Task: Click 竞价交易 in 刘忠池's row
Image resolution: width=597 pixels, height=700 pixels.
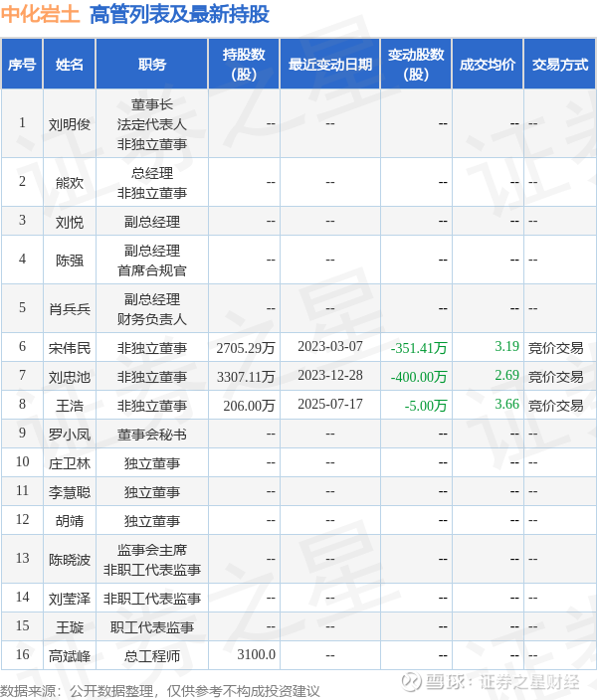Action: [x=556, y=377]
